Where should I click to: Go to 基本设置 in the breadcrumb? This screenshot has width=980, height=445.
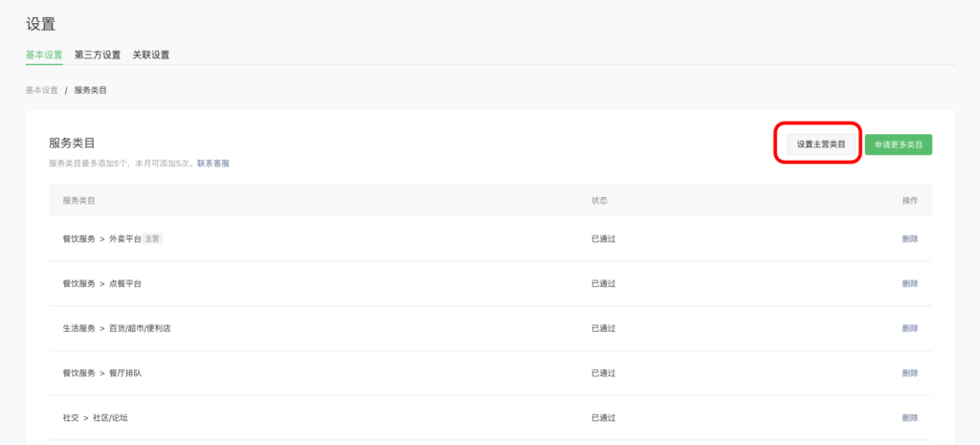[43, 90]
